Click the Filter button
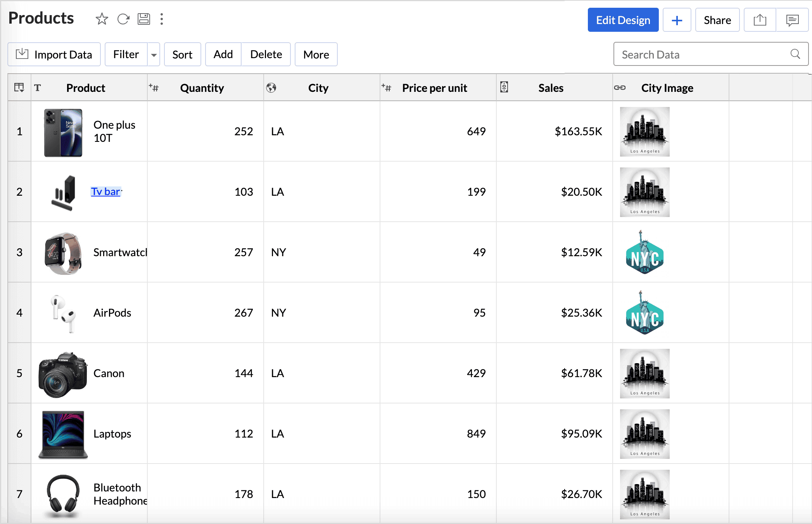Viewport: 812px width, 524px height. pyautogui.click(x=126, y=54)
